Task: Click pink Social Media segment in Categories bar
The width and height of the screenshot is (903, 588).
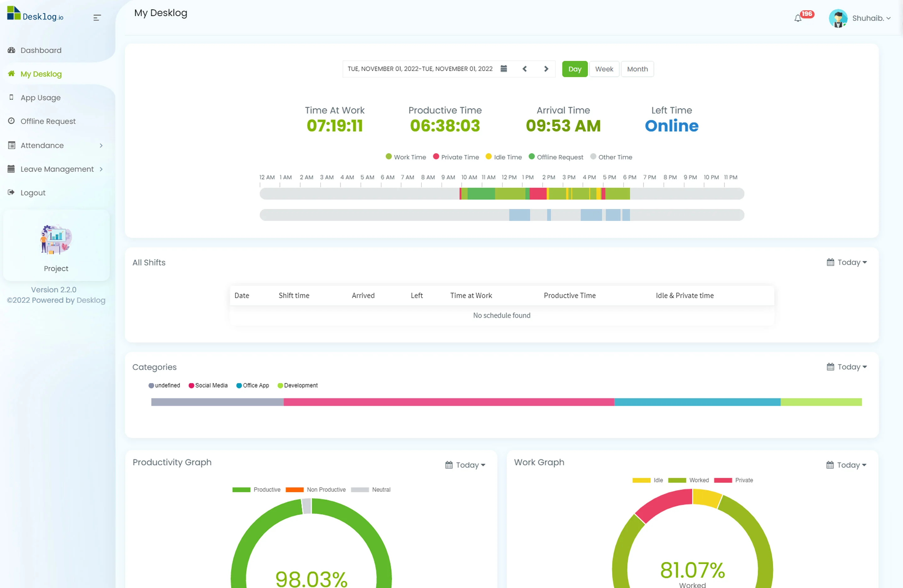Action: point(448,402)
